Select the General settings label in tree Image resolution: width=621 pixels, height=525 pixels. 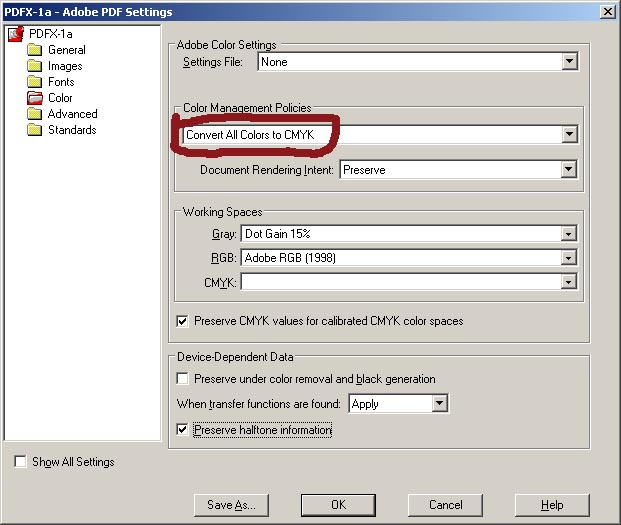67,50
